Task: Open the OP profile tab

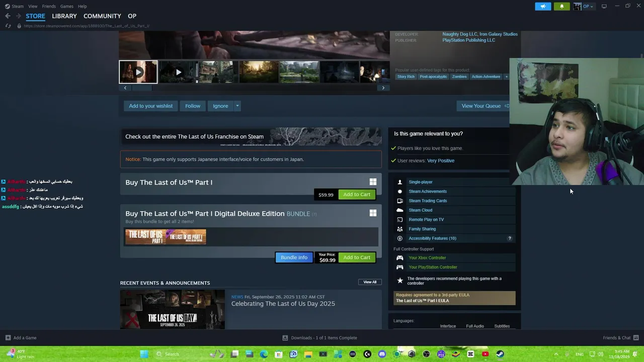Action: [x=132, y=16]
